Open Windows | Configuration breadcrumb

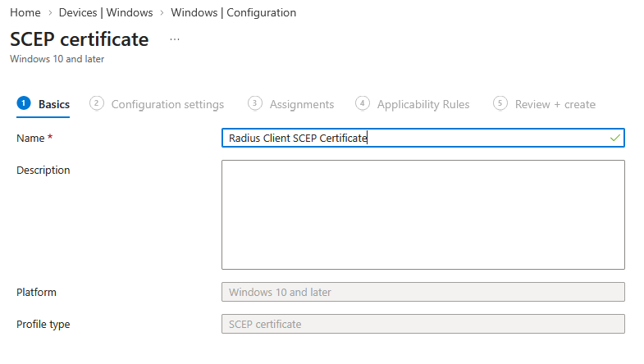[x=233, y=13]
